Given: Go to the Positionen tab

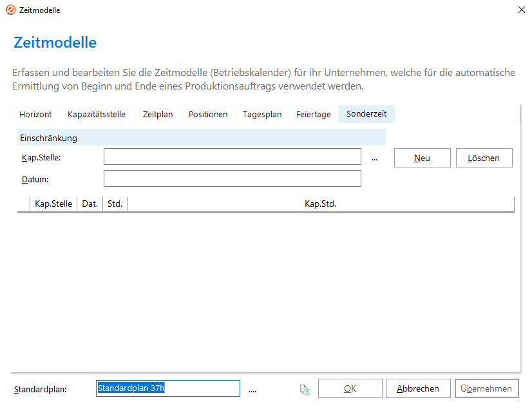Looking at the screenshot, I should (x=208, y=115).
